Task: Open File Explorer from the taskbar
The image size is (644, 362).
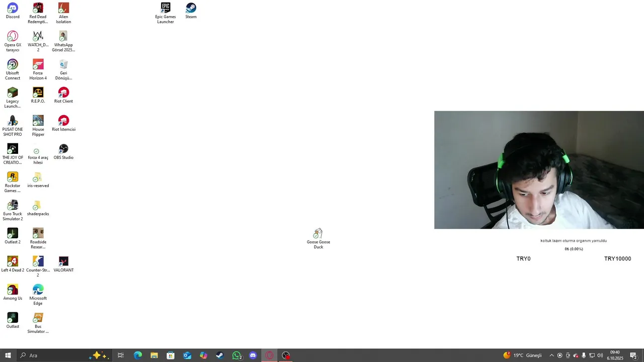Action: click(x=154, y=355)
